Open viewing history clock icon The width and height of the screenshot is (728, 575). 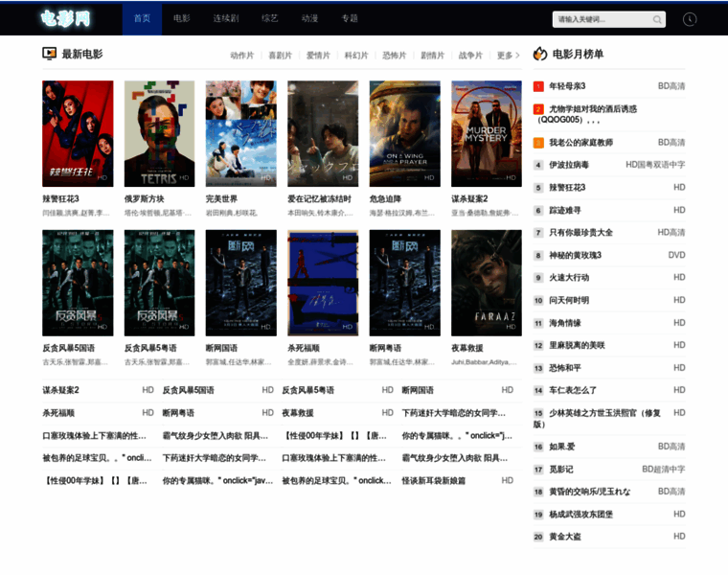(690, 19)
